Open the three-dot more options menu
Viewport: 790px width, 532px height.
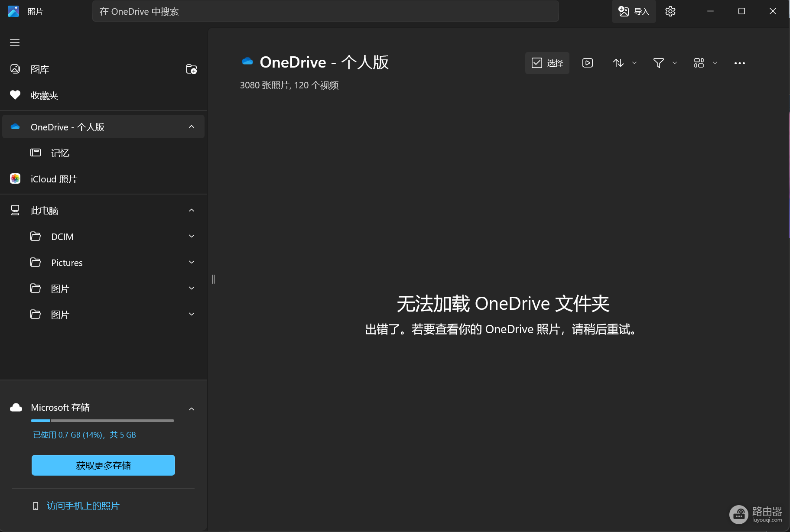coord(739,63)
